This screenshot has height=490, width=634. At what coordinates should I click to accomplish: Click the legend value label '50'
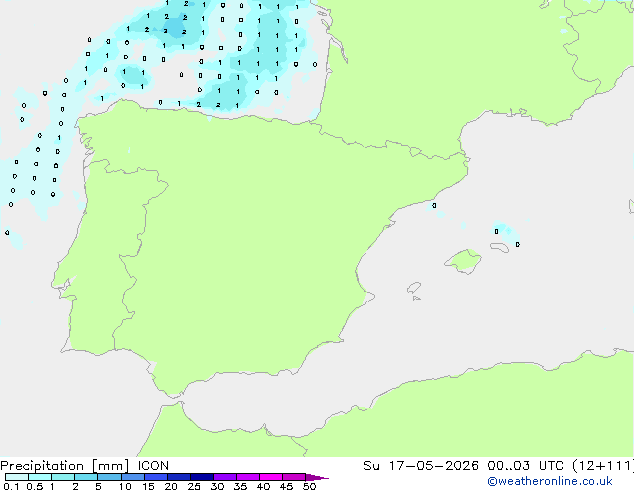click(x=309, y=486)
